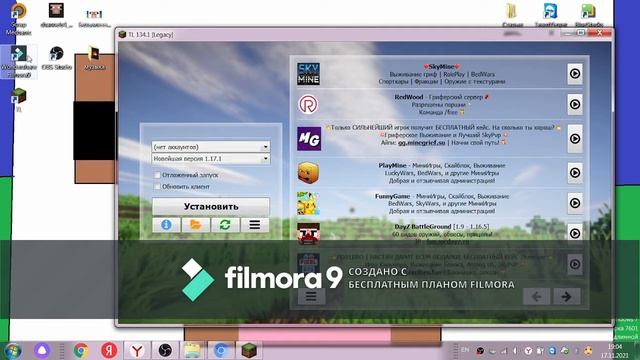Viewport: 640px width, 360px height.
Task: Open the Windows Start button
Action: tap(13, 351)
